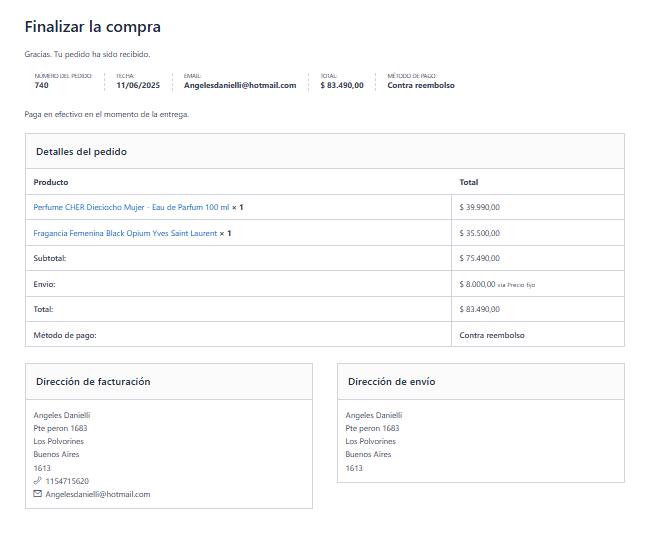Select the email address in the order summary header

tap(240, 86)
